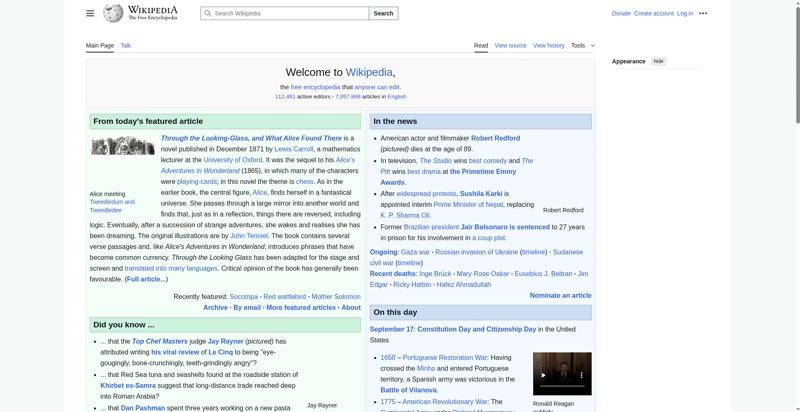
Task: Click the Gaza war link
Action: 415,252
